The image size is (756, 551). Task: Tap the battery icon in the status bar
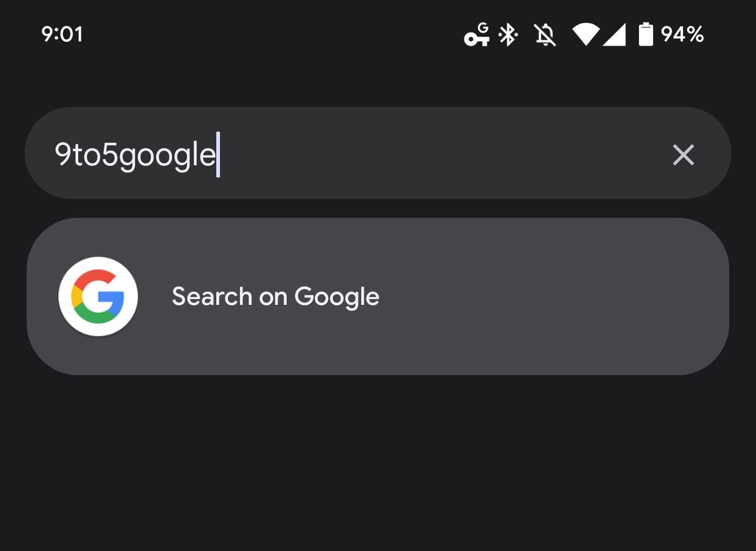tap(646, 35)
